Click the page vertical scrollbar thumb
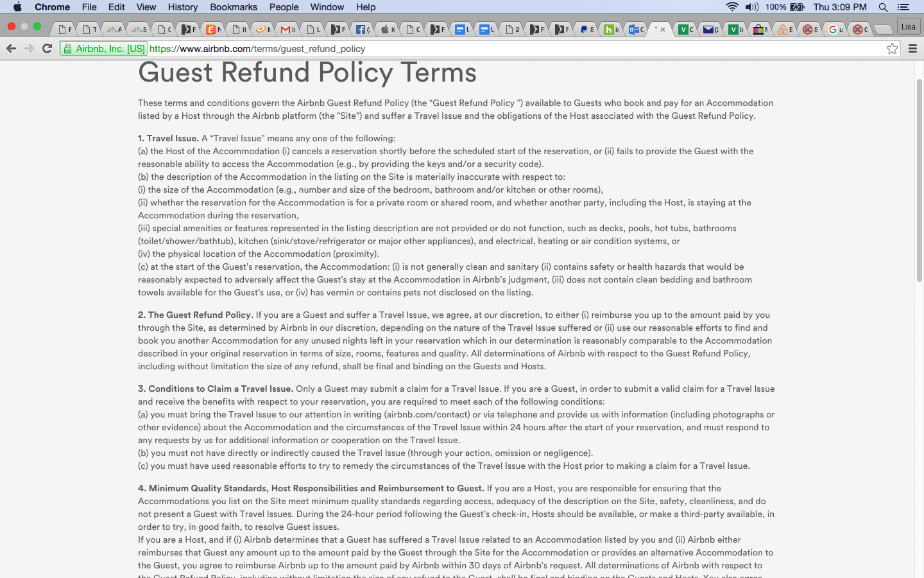The image size is (924, 578). coord(919,180)
